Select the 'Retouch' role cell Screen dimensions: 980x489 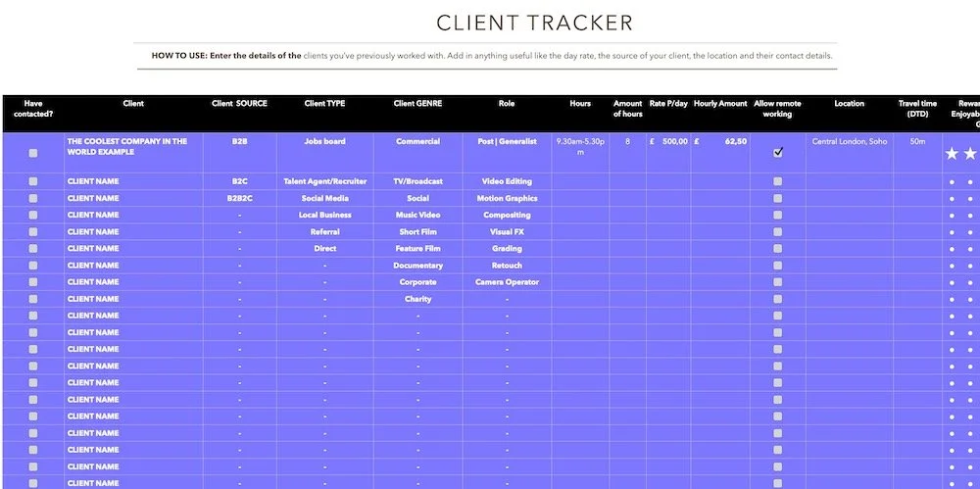click(x=507, y=266)
